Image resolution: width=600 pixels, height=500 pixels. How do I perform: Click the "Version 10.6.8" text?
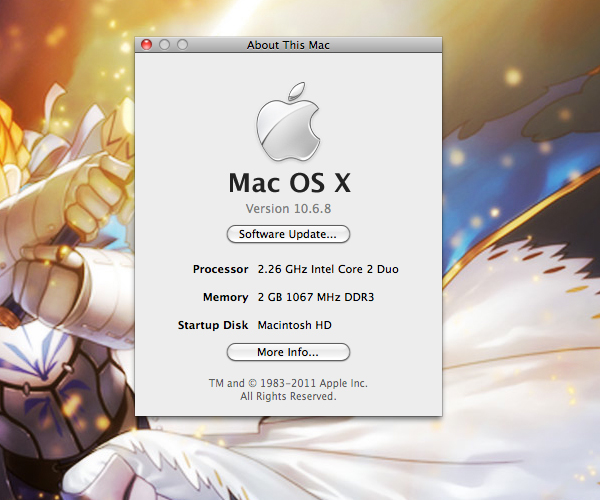coord(288,208)
